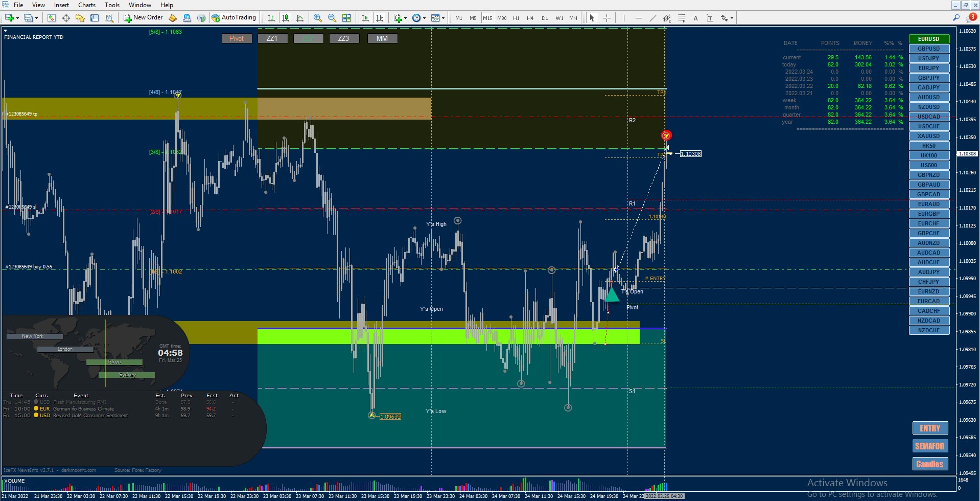Click the SEMAFOR button
The height and width of the screenshot is (501, 980).
(930, 446)
